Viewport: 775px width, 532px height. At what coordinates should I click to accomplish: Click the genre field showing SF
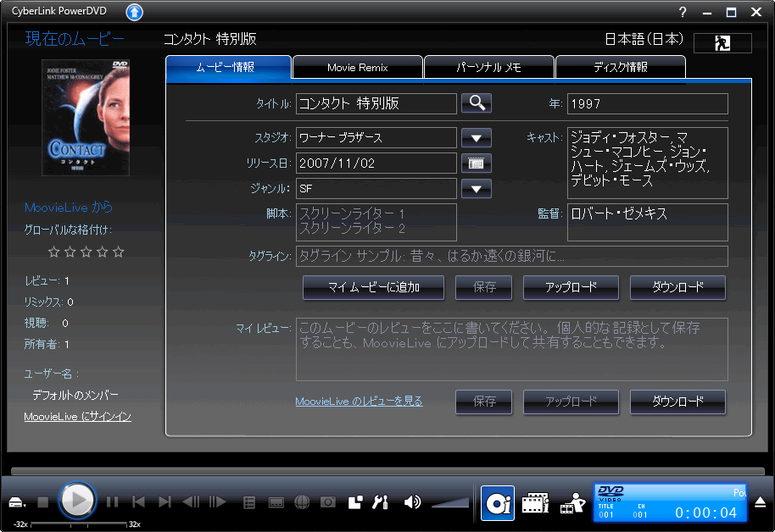coord(376,188)
